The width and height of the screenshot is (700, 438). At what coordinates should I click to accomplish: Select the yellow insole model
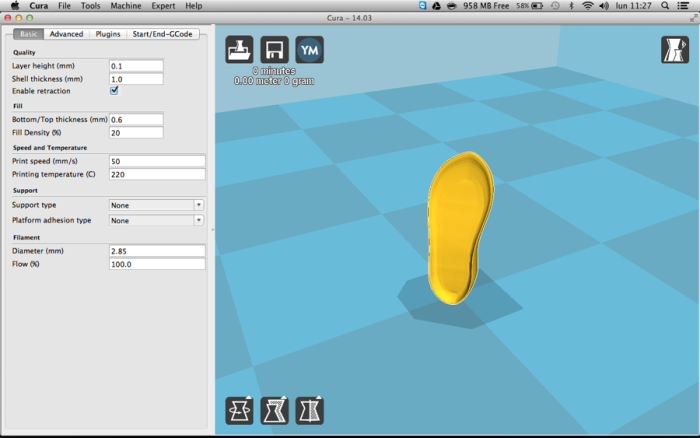tap(460, 227)
